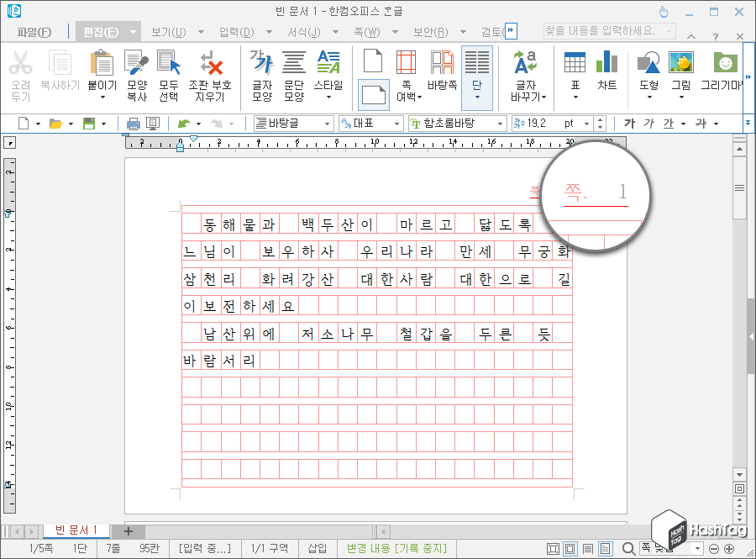Show more menus with the arrow button
This screenshot has height=559, width=756.
pos(511,31)
